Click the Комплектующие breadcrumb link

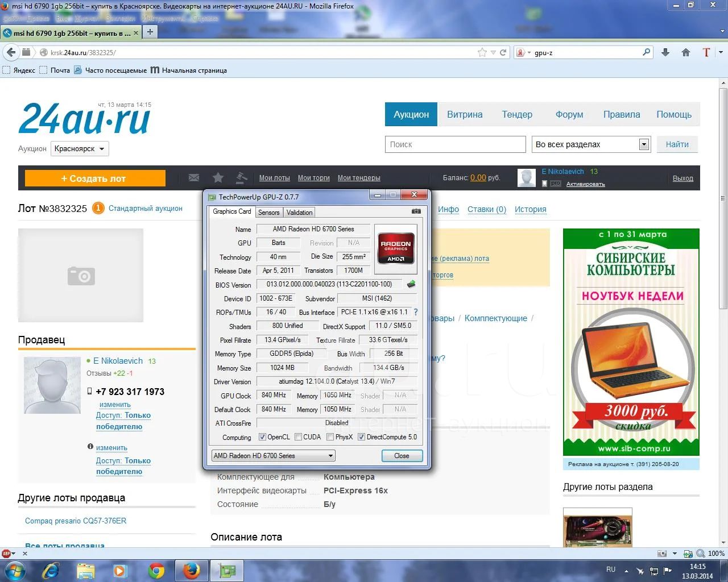coord(496,318)
